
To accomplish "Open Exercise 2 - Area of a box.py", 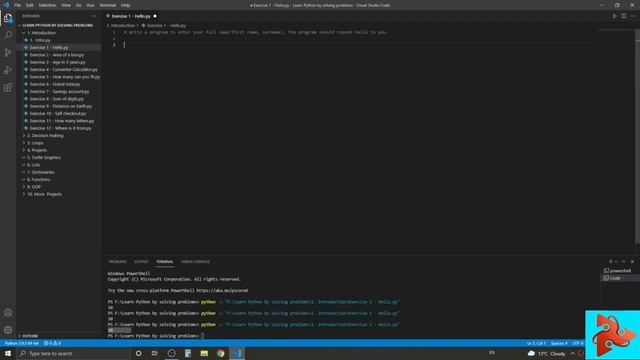I will (x=57, y=55).
